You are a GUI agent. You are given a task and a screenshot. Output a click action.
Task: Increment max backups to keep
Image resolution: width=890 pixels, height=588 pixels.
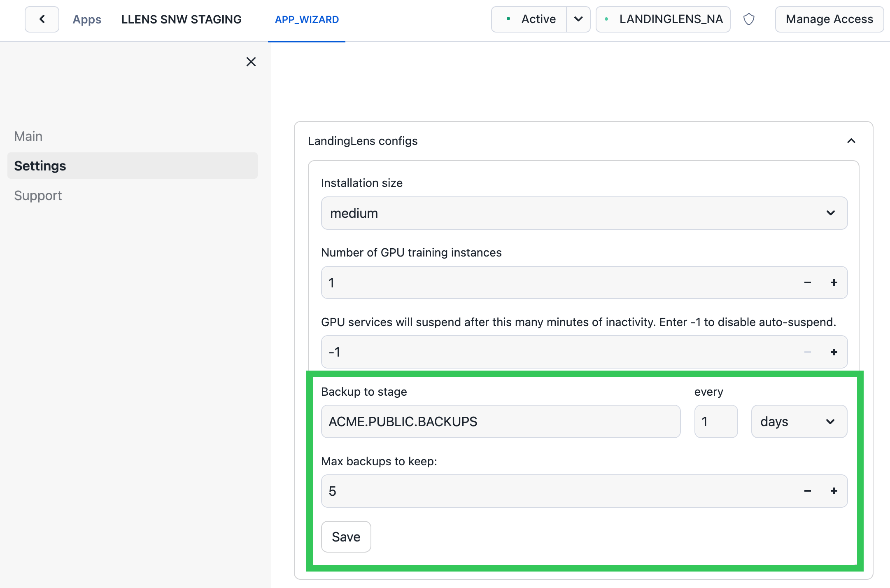click(834, 491)
